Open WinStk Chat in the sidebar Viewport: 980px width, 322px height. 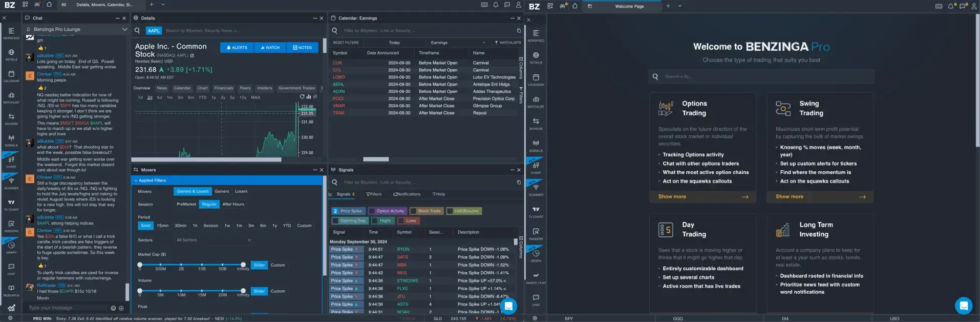[x=536, y=278]
